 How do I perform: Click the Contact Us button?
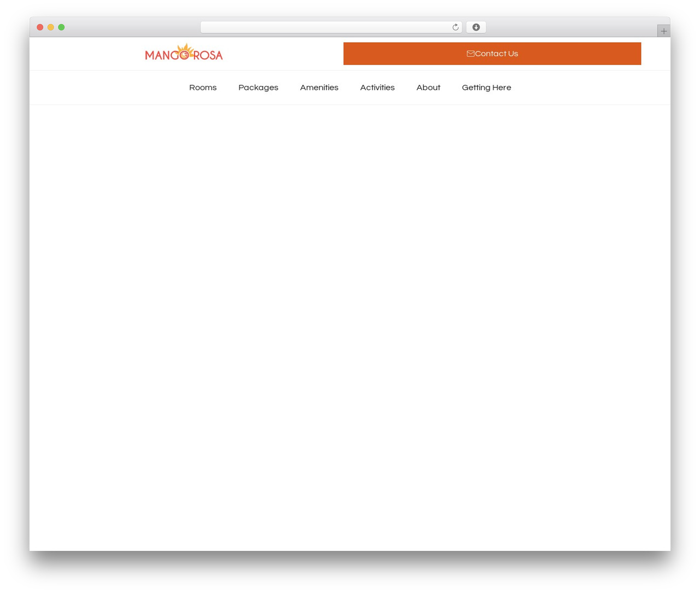(492, 54)
